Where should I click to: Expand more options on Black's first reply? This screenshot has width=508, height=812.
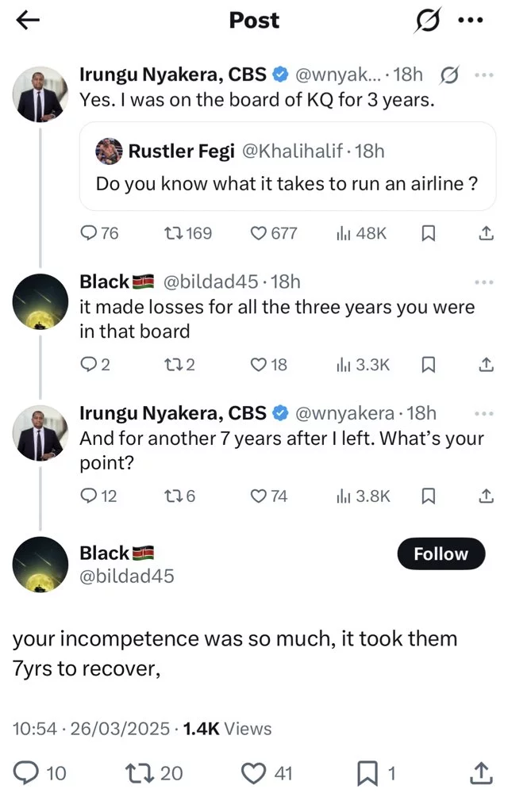click(483, 282)
